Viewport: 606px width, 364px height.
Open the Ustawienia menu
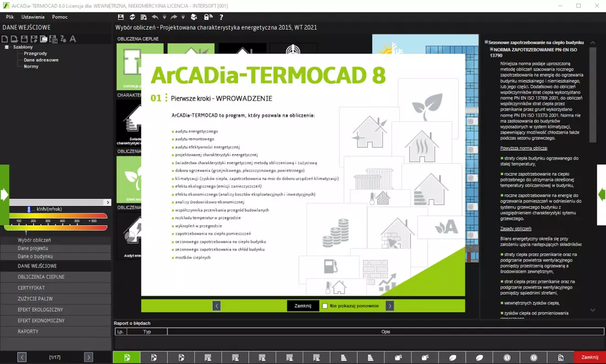coord(33,17)
